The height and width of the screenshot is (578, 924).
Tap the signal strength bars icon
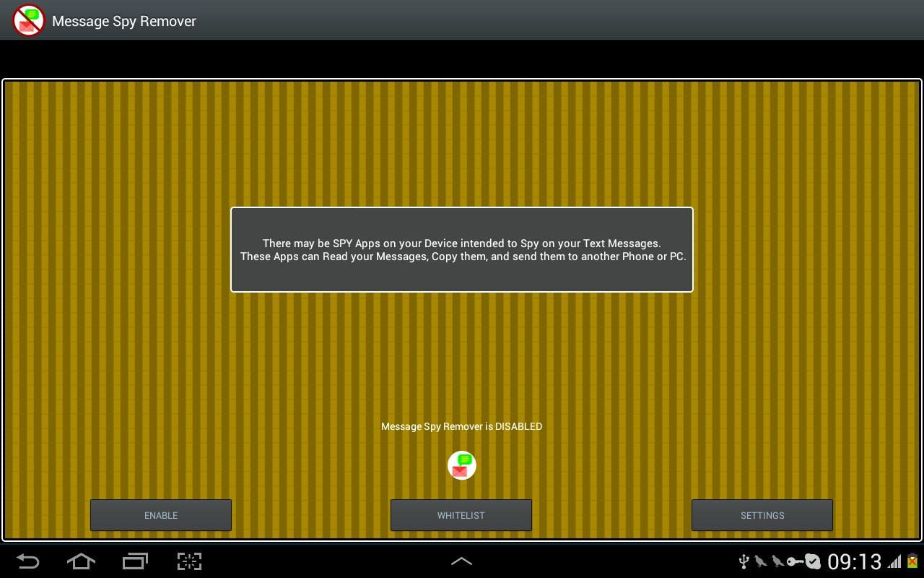pos(895,561)
